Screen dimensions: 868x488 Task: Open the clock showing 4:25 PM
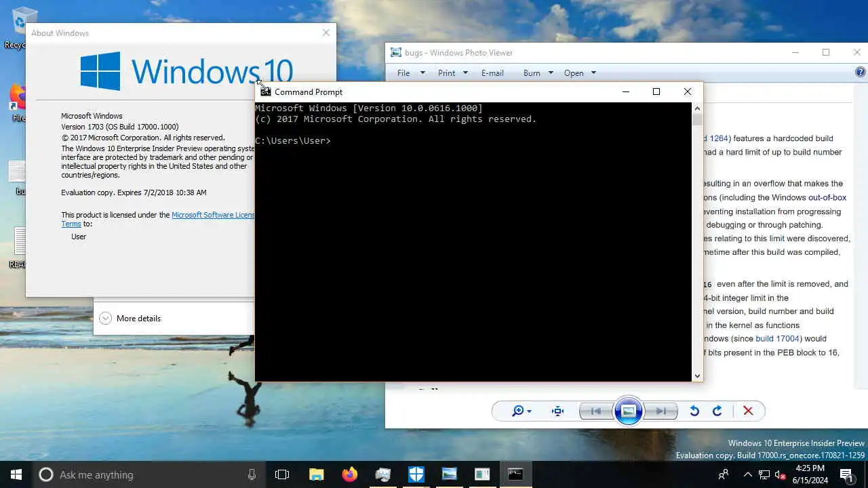pyautogui.click(x=810, y=474)
